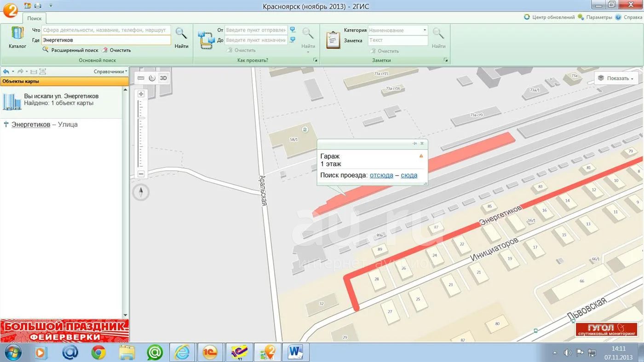The image size is (644, 362).
Task: Click the Большой праздник фейерверки banner
Action: (64, 331)
